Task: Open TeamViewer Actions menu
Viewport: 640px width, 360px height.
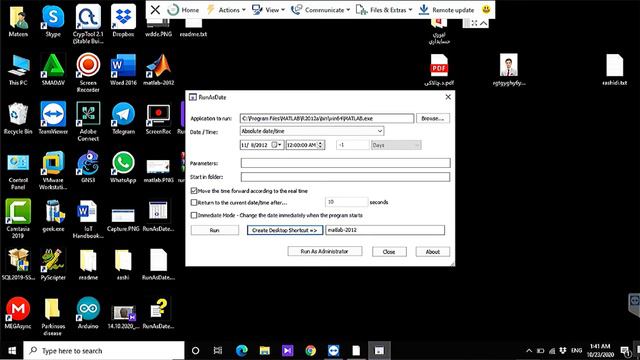Action: (x=227, y=10)
